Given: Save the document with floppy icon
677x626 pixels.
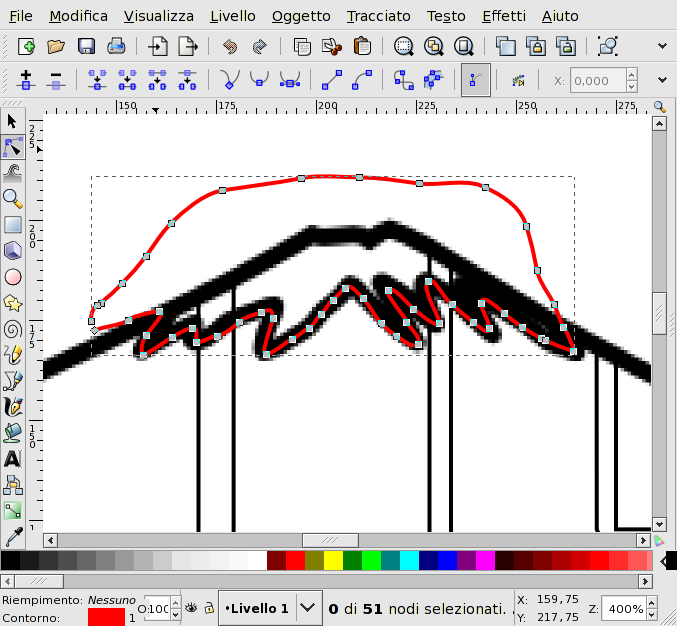Looking at the screenshot, I should (86, 46).
